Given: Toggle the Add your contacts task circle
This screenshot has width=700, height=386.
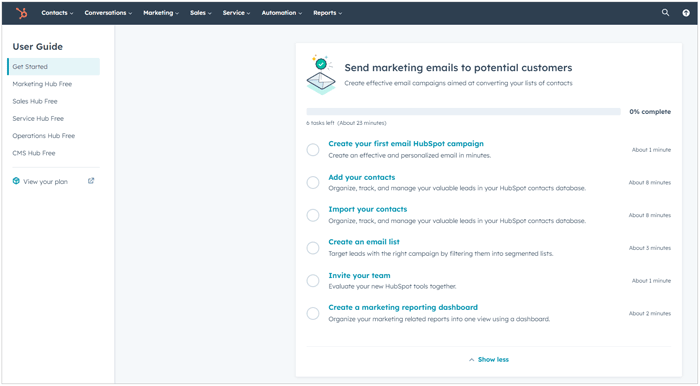Looking at the screenshot, I should 313,182.
